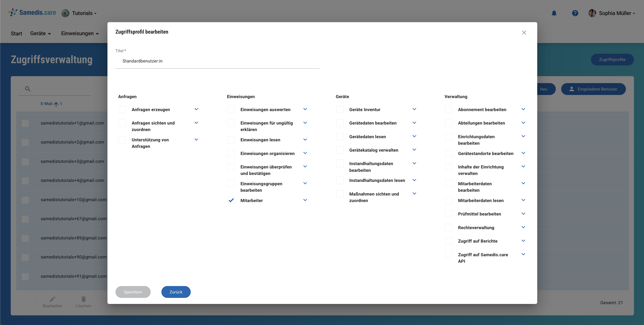644x325 pixels.
Task: Click the notification bell icon
Action: click(554, 13)
